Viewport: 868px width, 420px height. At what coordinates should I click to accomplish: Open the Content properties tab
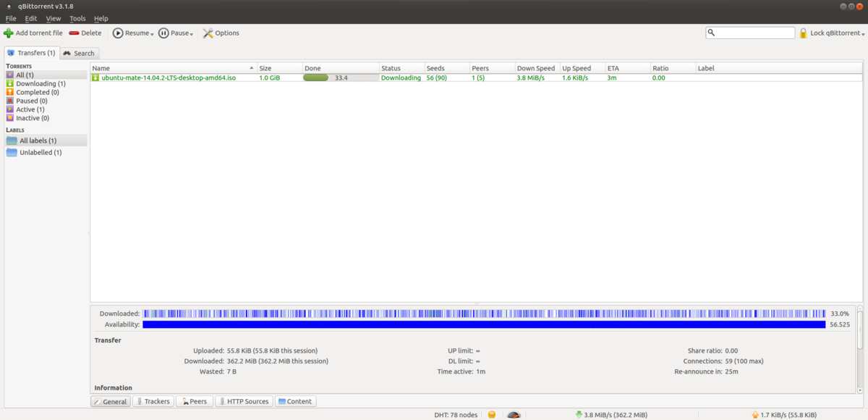coord(295,401)
